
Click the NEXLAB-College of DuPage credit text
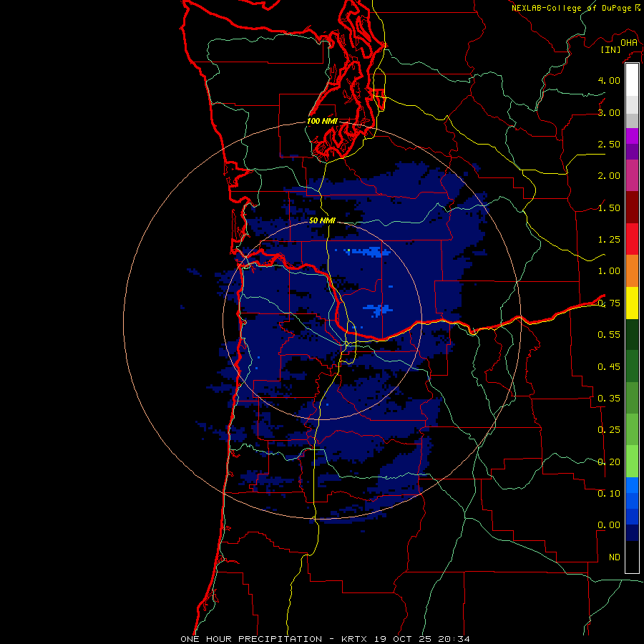(572, 8)
